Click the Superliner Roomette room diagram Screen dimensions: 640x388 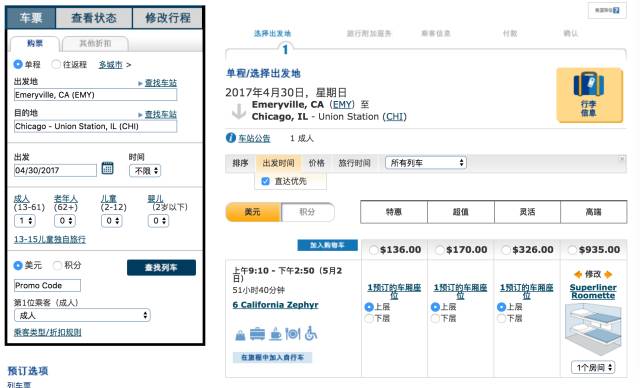click(x=593, y=330)
